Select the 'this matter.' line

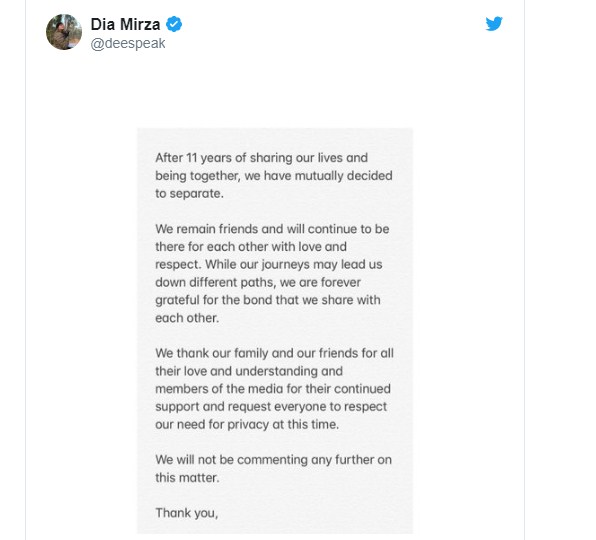click(187, 478)
